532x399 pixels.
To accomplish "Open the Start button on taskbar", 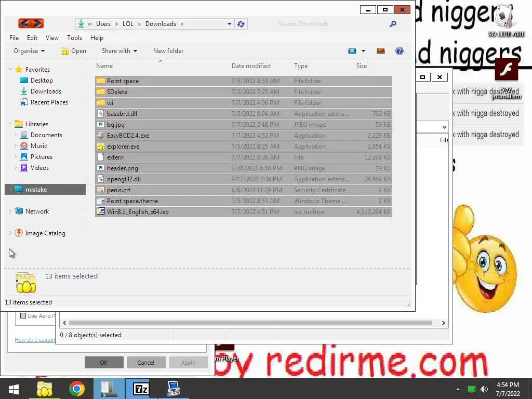I will coord(14,389).
